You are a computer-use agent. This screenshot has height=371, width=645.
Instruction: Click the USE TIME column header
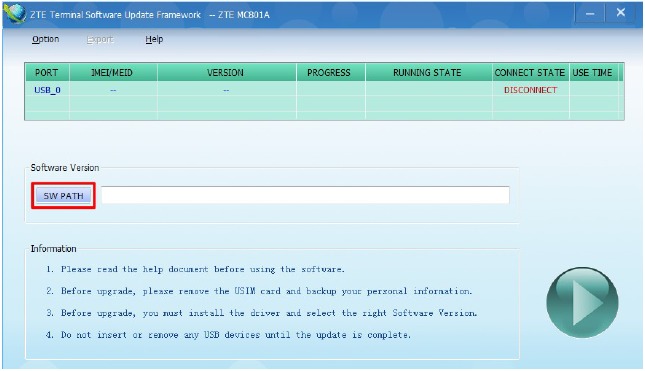tap(594, 72)
